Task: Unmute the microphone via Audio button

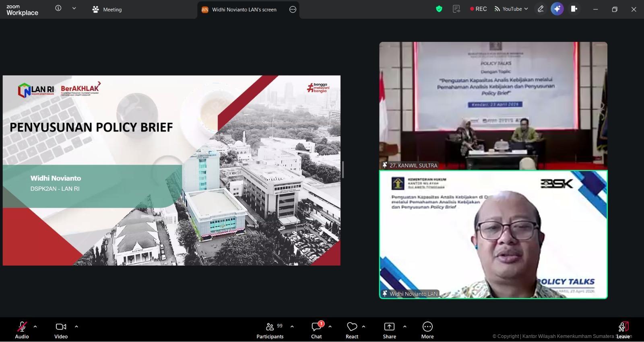Action: click(22, 330)
